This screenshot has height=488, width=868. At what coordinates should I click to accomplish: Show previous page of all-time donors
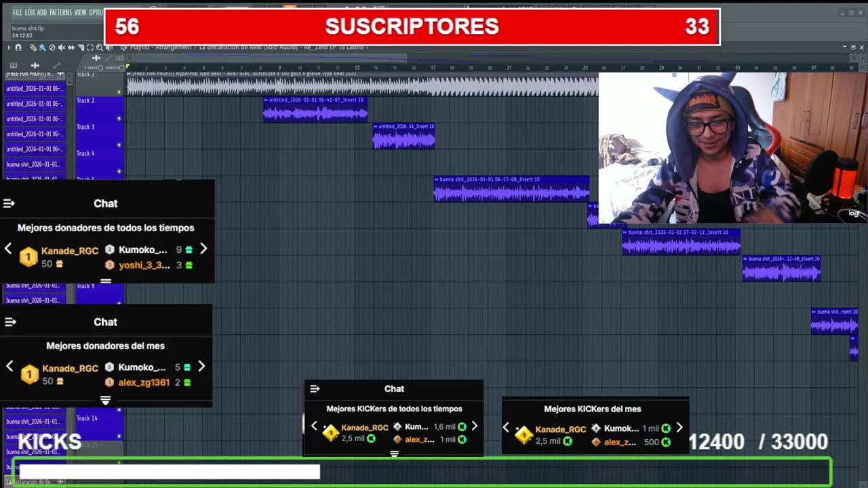[x=8, y=249]
